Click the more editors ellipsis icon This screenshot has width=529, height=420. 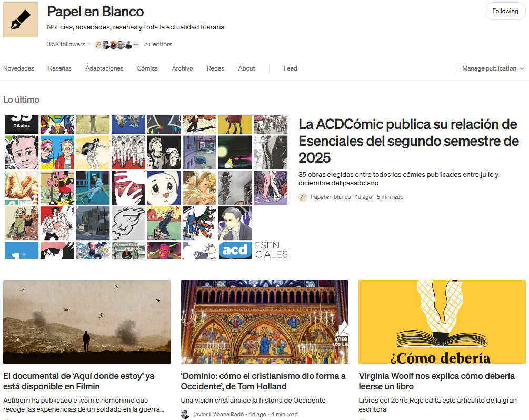[x=136, y=45]
